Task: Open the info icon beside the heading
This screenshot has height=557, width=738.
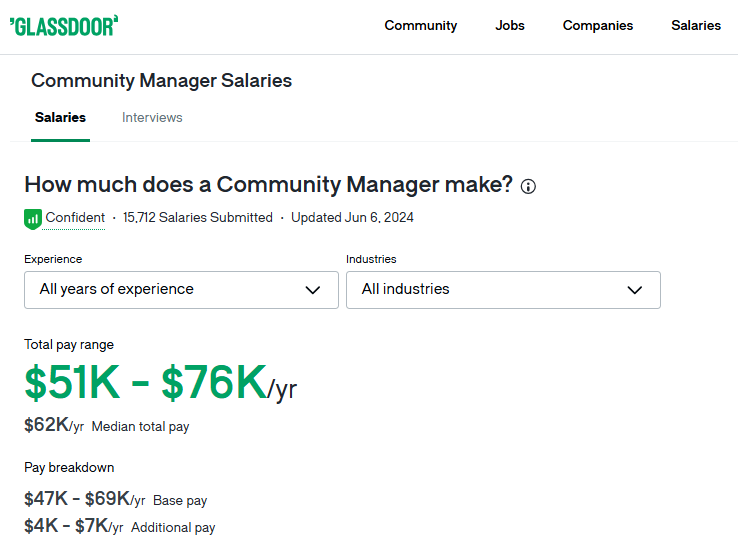Action: pyautogui.click(x=528, y=186)
